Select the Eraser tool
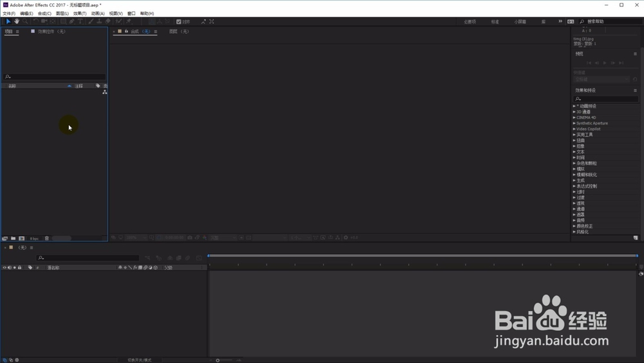This screenshot has height=363, width=644. click(108, 21)
